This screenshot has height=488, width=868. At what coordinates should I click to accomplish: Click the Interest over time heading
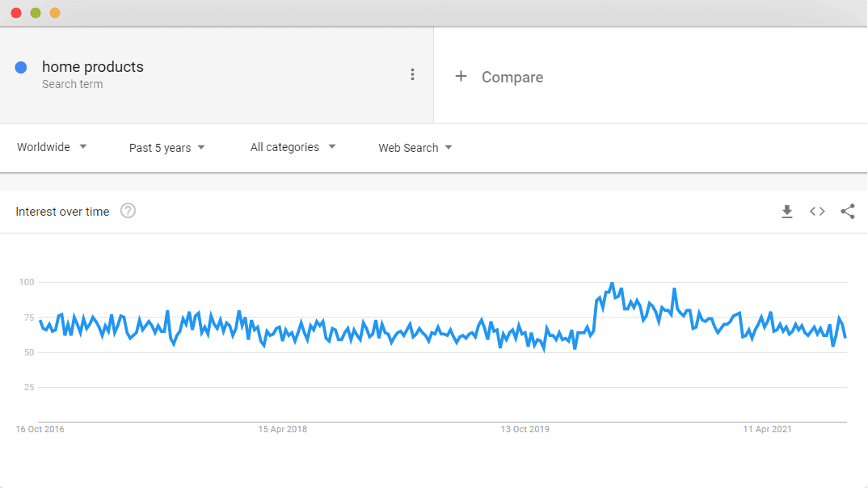coord(62,212)
